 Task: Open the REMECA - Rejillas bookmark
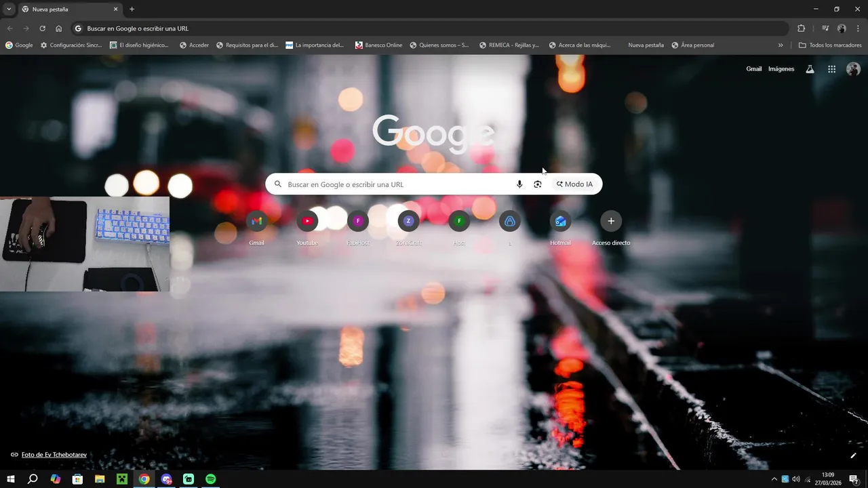point(509,45)
